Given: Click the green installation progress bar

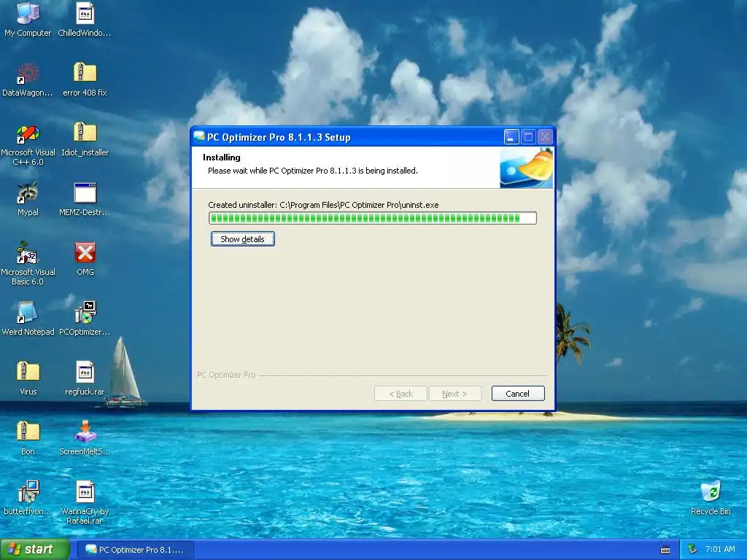Looking at the screenshot, I should click(373, 218).
